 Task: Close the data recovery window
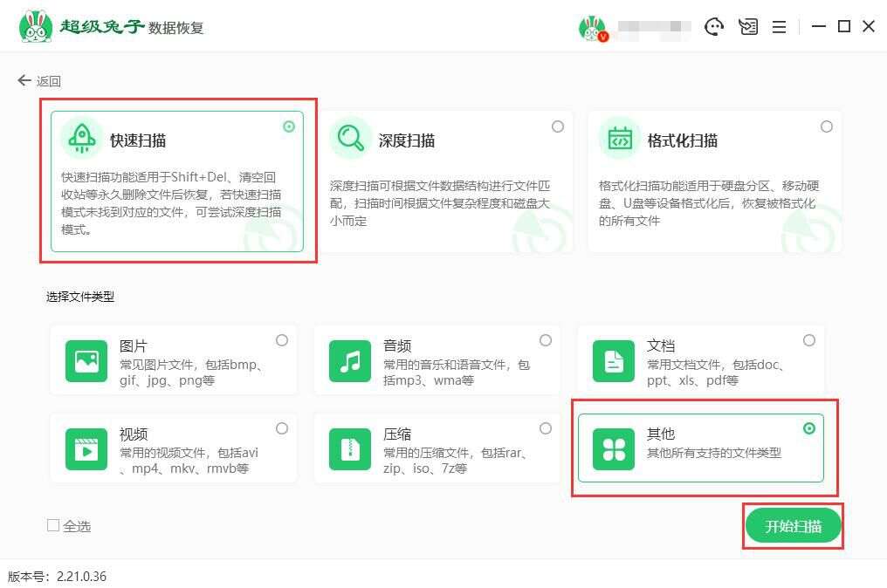[x=869, y=26]
